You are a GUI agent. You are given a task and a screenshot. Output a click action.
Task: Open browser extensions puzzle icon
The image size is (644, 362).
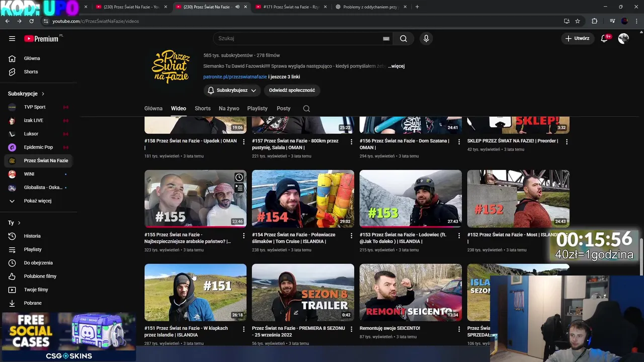(x=594, y=21)
